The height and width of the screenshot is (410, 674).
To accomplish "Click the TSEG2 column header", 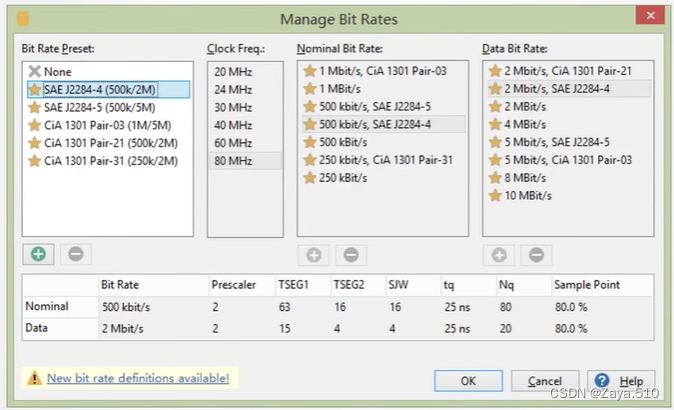I will tap(358, 285).
